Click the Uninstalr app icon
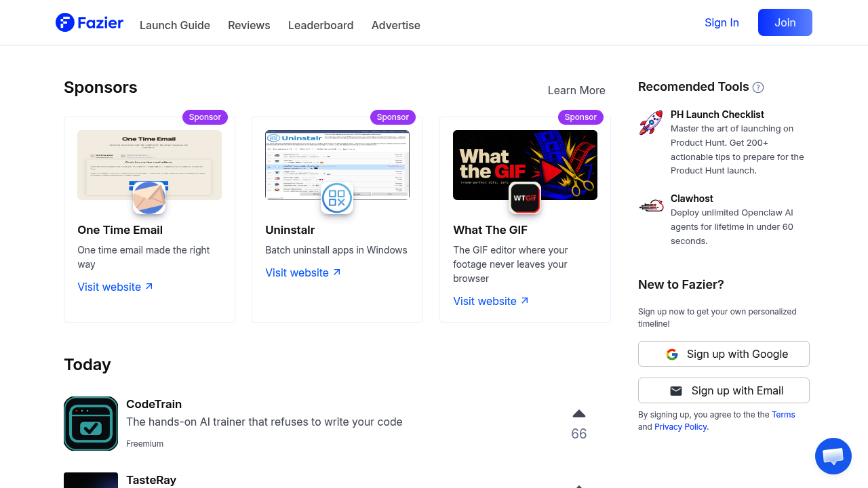The width and height of the screenshot is (868, 488). (337, 198)
